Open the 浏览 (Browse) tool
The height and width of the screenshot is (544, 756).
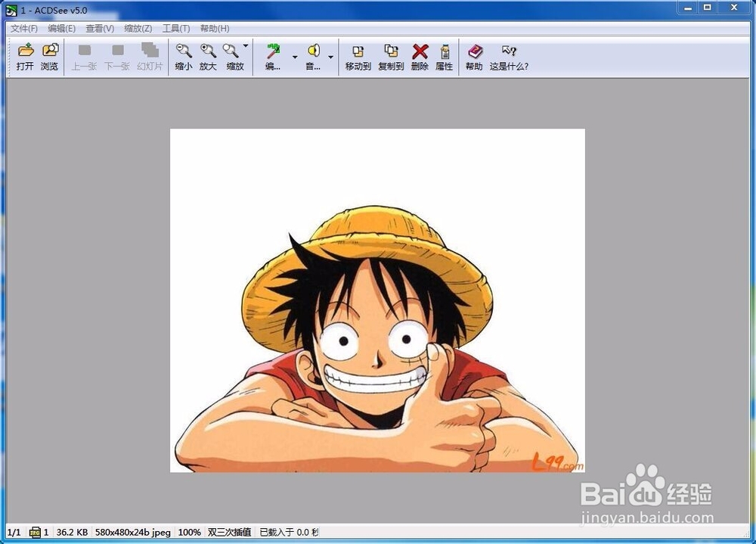click(x=50, y=50)
